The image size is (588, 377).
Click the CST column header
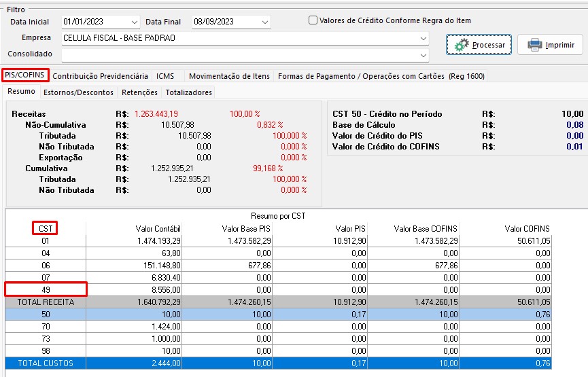46,229
